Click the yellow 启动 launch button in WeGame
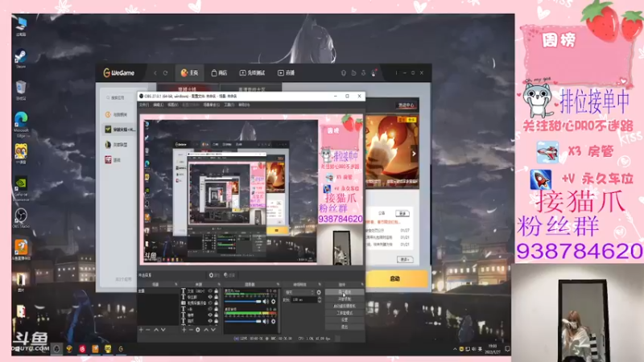Image resolution: width=644 pixels, height=362 pixels. tap(394, 278)
